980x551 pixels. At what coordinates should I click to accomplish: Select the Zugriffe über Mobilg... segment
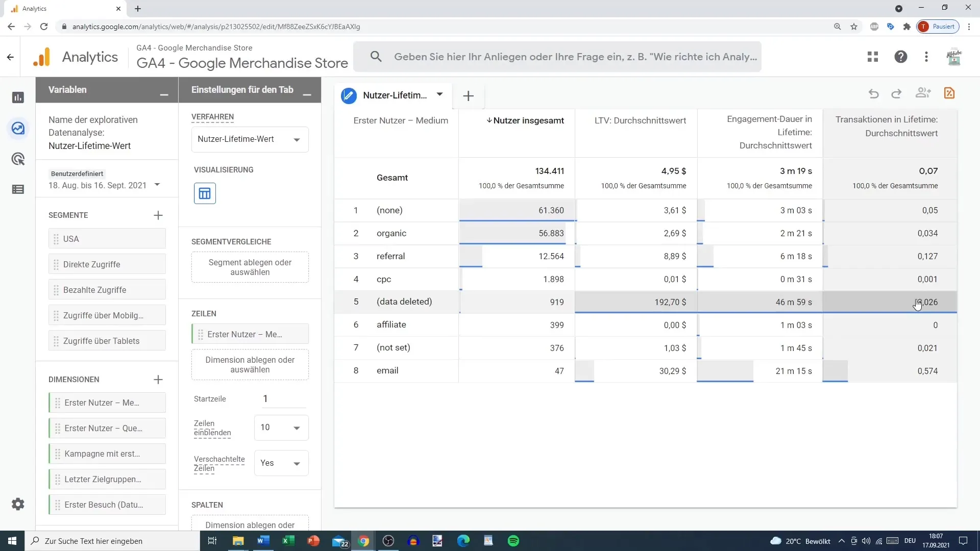[x=107, y=315]
